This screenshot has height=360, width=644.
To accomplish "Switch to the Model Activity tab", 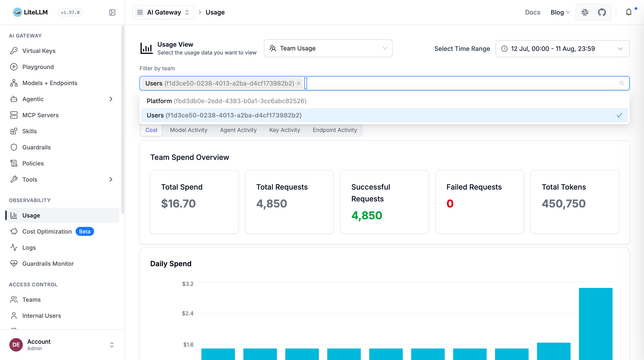I will click(189, 130).
